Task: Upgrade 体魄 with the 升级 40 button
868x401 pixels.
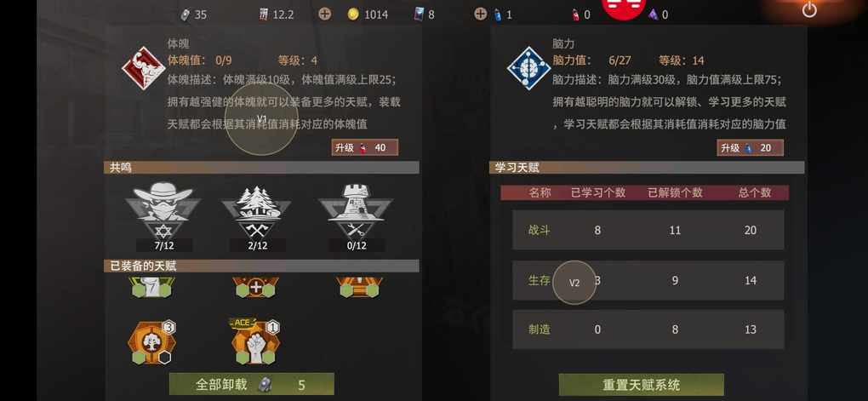Action: click(x=365, y=147)
